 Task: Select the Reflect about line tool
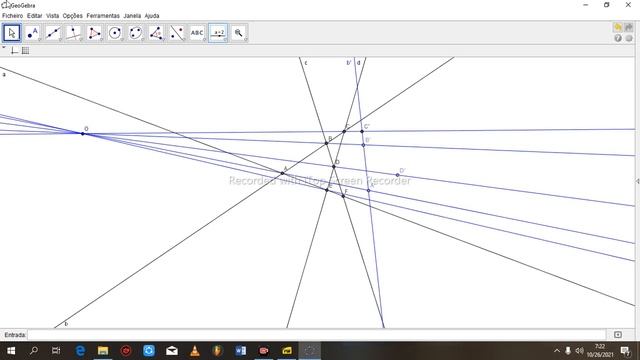(x=177, y=33)
